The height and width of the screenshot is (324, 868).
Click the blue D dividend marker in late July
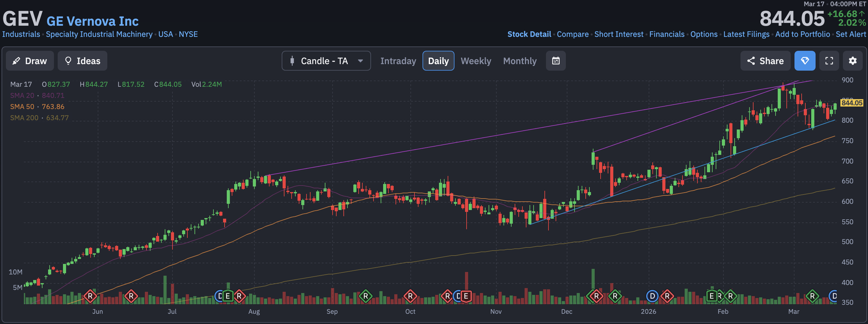pos(219,296)
